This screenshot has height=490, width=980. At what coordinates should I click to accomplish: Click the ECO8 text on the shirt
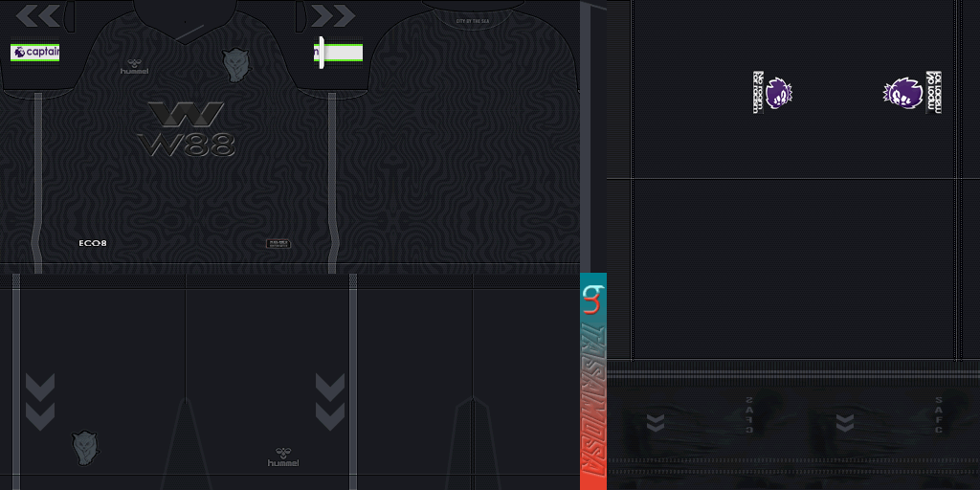(x=93, y=243)
